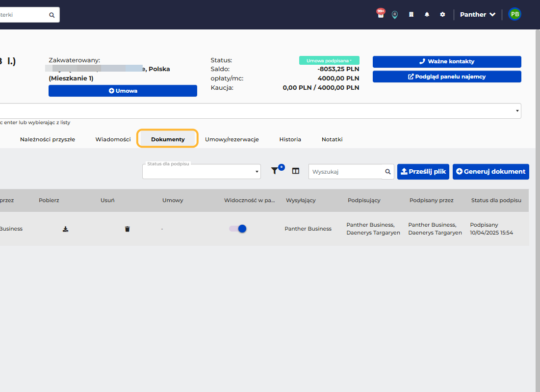This screenshot has height=392, width=540.
Task: Switch to Wiadomości tab
Action: click(x=113, y=139)
